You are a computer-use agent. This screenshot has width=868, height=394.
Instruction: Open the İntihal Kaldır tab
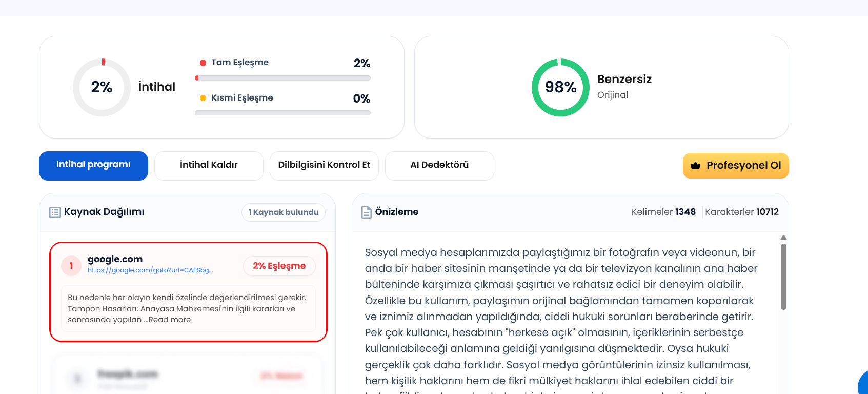coord(209,166)
